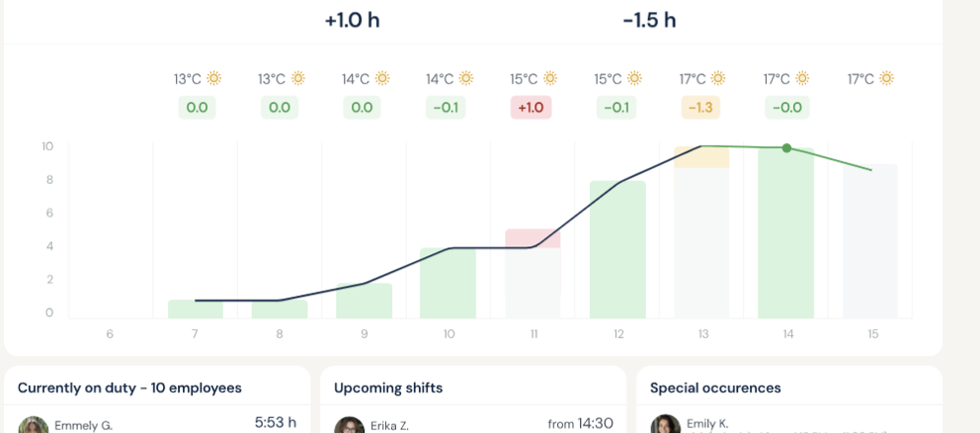980x433 pixels.
Task: Click the orange segment atop the hour 13 bar
Action: click(701, 157)
